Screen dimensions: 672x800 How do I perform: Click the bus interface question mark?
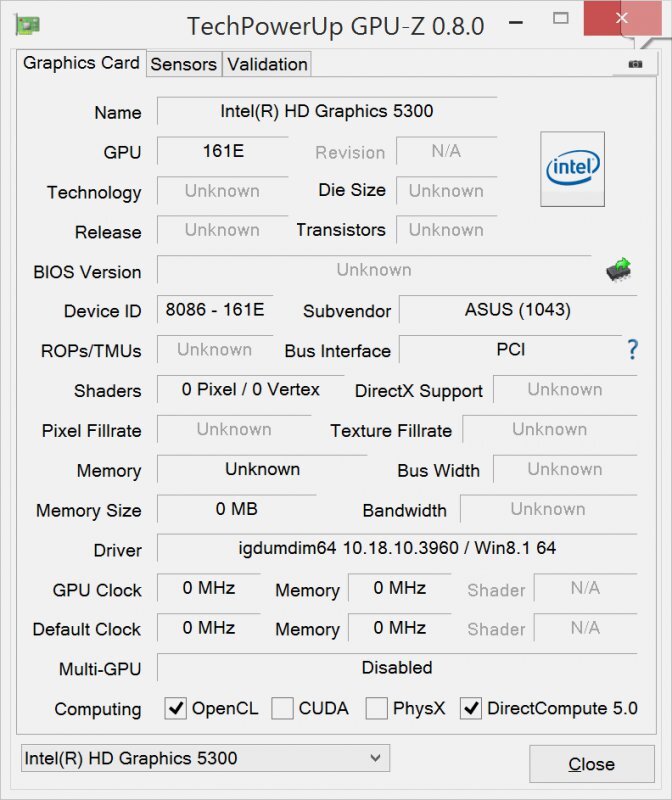tap(632, 349)
